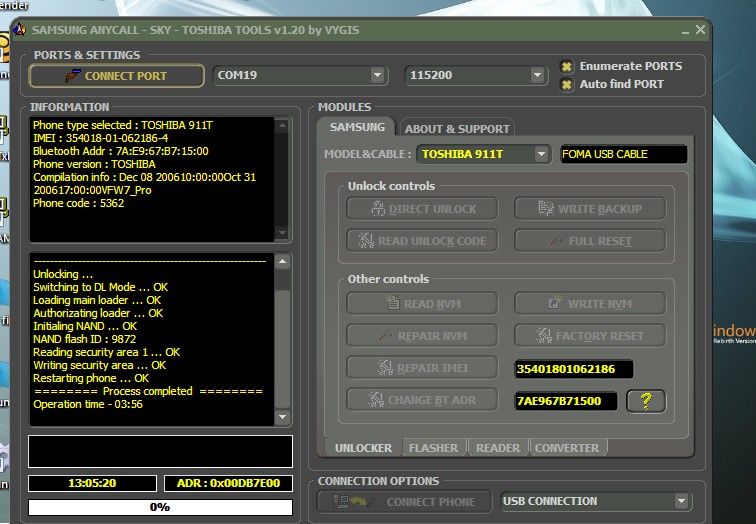This screenshot has height=524, width=756.
Task: Switch to the CONVERTER tab
Action: click(x=567, y=448)
